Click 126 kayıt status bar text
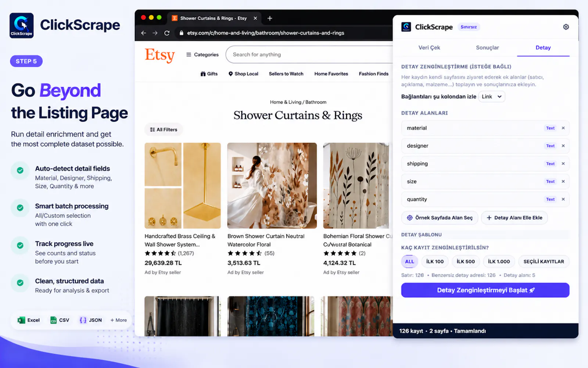 411,331
